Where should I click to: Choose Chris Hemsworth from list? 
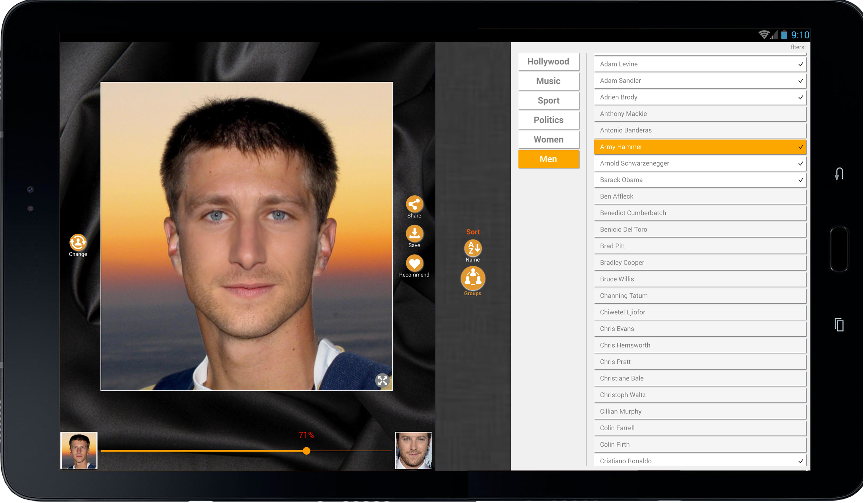[700, 345]
